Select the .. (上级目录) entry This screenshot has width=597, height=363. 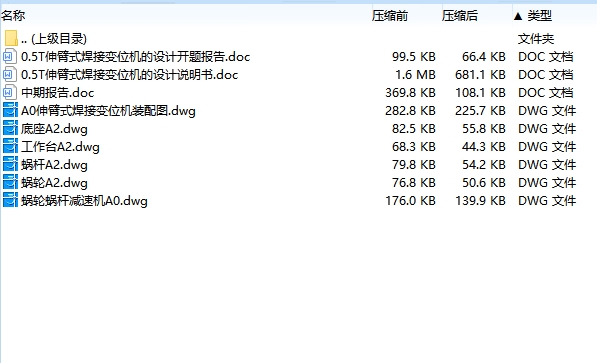[x=54, y=38]
